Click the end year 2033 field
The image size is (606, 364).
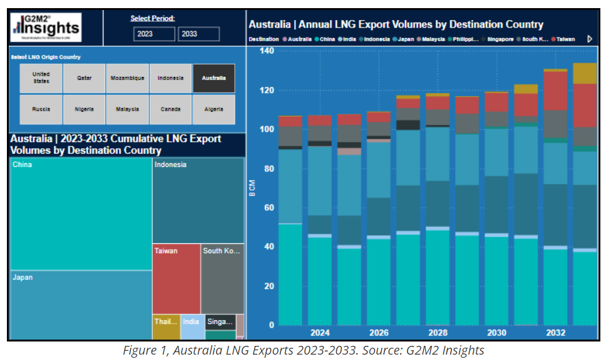tap(198, 34)
